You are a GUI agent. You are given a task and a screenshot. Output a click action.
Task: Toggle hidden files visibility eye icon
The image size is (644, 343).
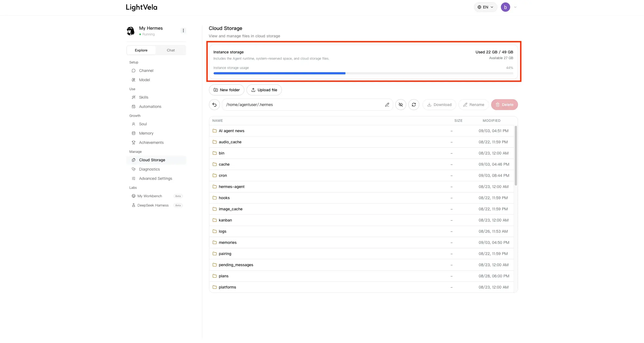400,105
